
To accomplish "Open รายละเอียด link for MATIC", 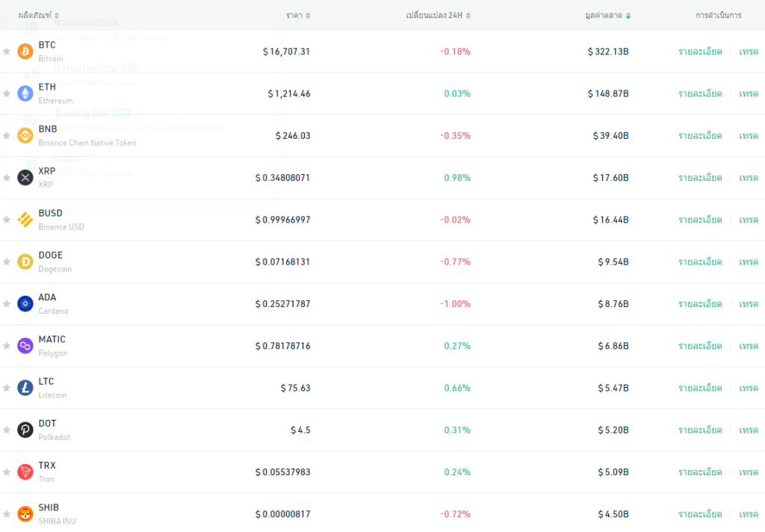I will 700,345.
